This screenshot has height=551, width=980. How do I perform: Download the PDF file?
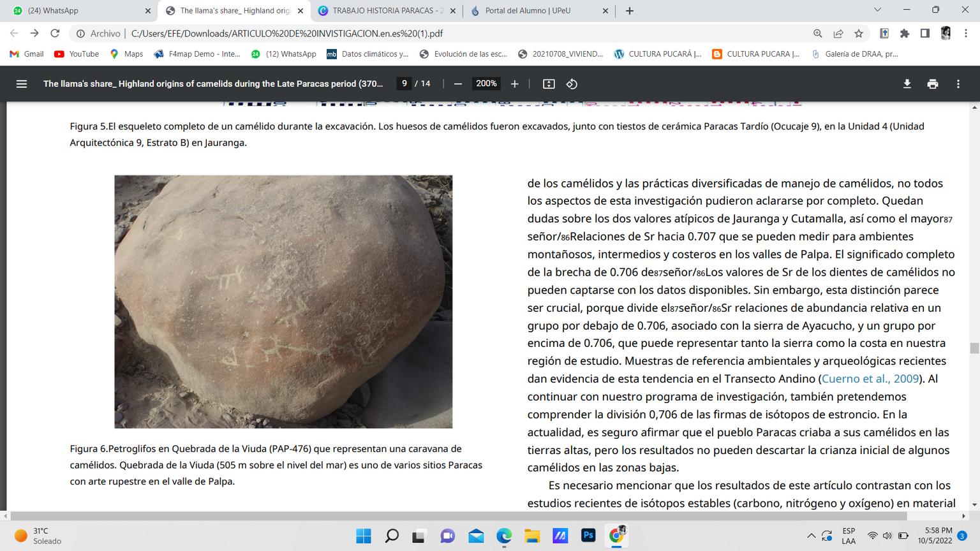pyautogui.click(x=907, y=84)
